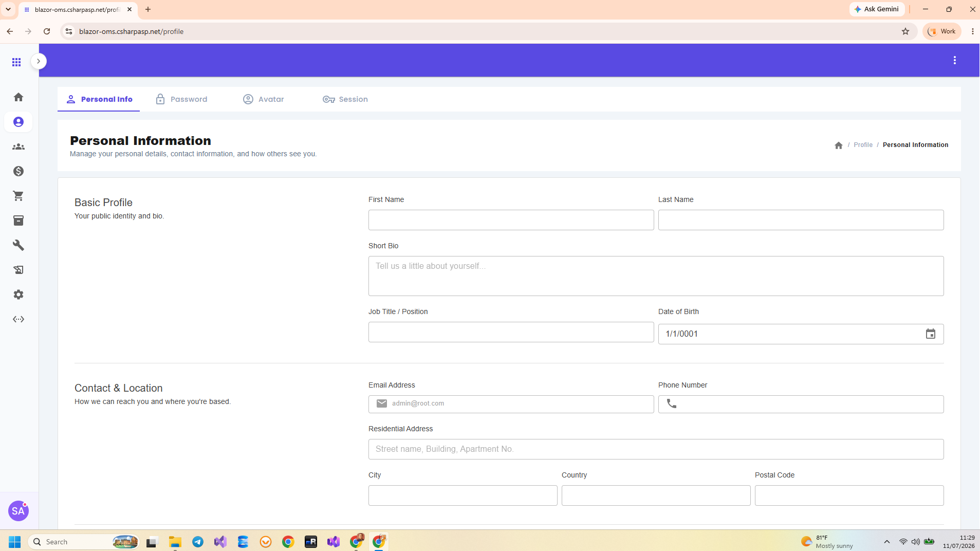Open the settings gear sidebar icon
This screenshot has height=551, width=980.
[x=19, y=295]
